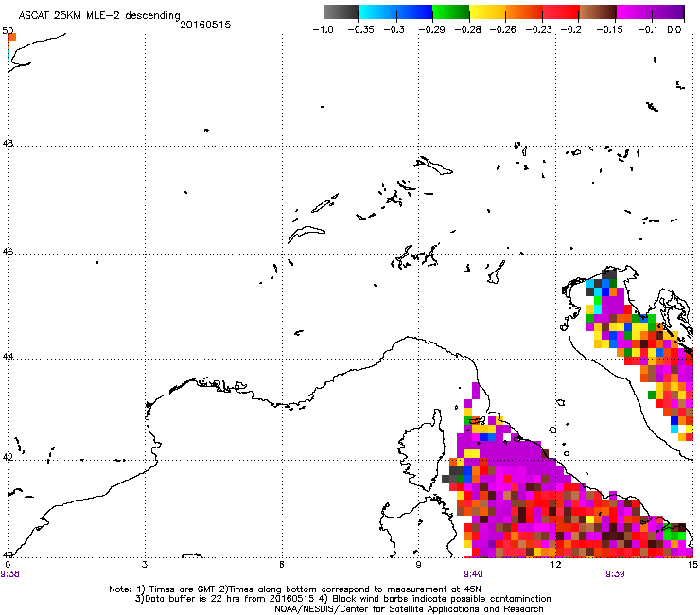This screenshot has width=700, height=615.
Task: Click the longitude label '6' on bottom axis
Action: coord(282,565)
